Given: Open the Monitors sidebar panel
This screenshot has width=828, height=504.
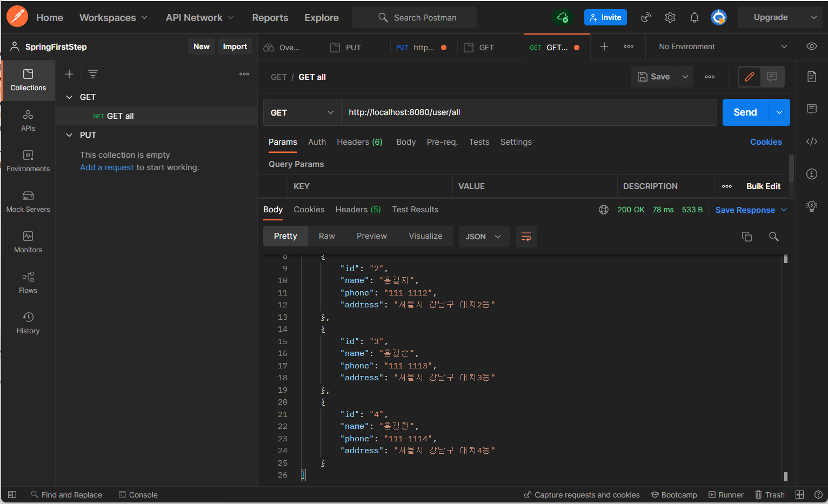Looking at the screenshot, I should 28,242.
